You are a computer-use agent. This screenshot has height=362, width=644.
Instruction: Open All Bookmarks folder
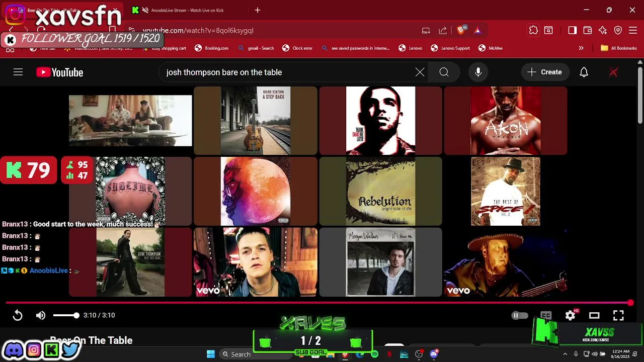tap(619, 48)
